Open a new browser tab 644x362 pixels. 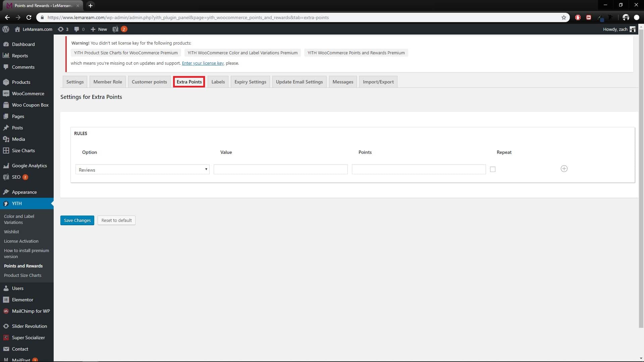(x=90, y=5)
